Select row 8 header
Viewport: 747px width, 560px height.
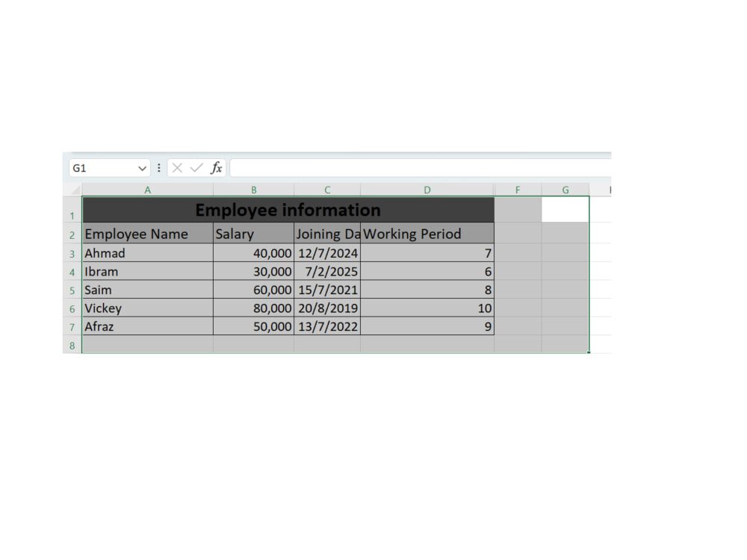pyautogui.click(x=72, y=345)
